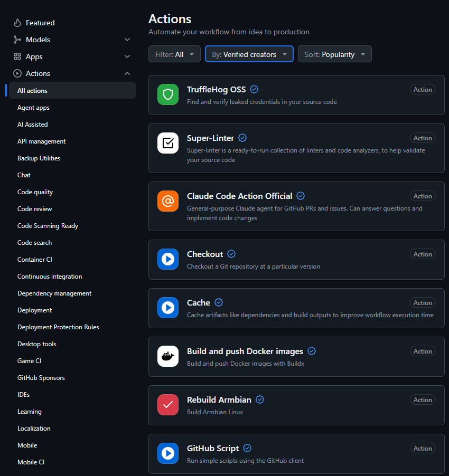Click the Action label on the TruffleHog card
The image size is (449, 476).
tap(423, 90)
